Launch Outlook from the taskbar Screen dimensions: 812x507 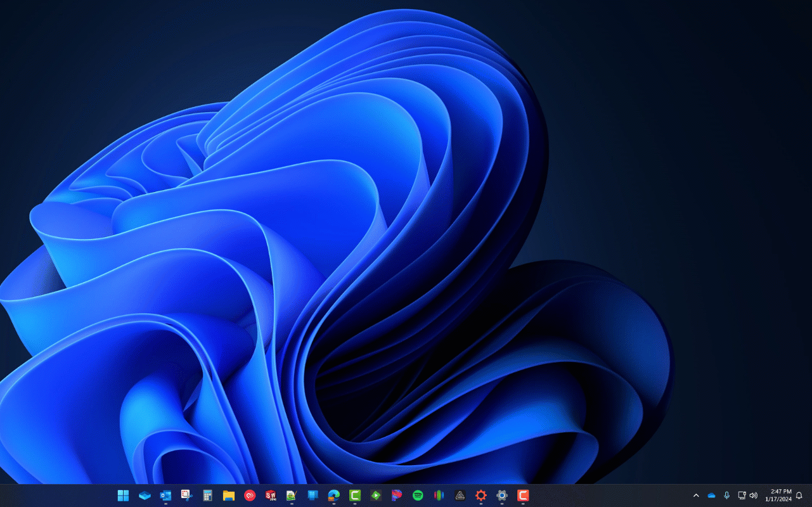(165, 496)
